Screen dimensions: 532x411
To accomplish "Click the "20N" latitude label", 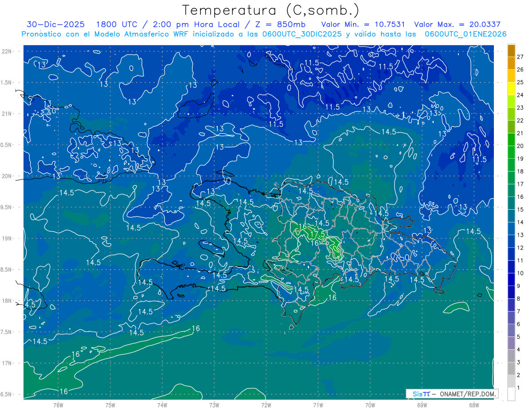I will tap(7, 176).
